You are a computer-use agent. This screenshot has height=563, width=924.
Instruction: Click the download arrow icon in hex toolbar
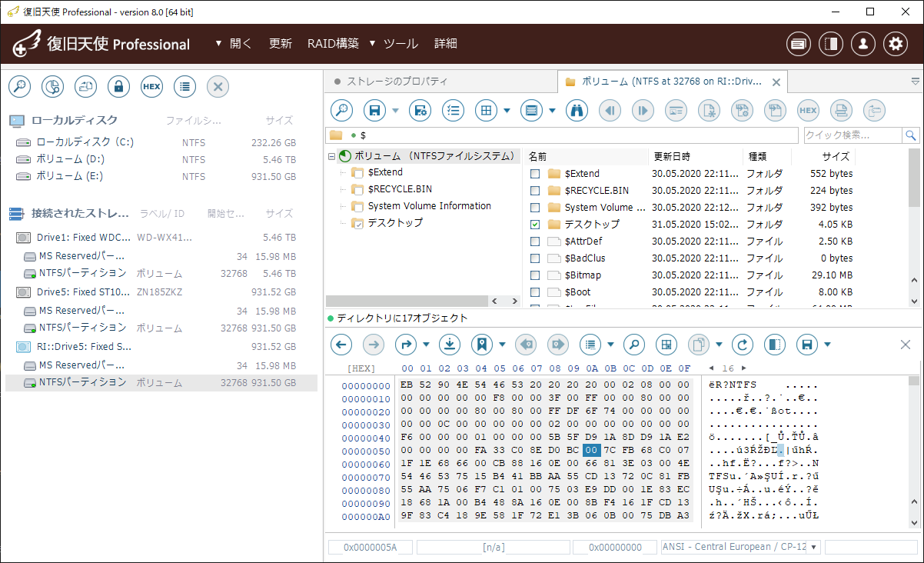click(x=450, y=344)
